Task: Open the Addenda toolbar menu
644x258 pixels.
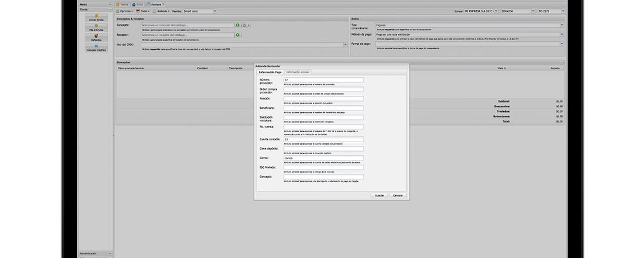Action: (160, 11)
